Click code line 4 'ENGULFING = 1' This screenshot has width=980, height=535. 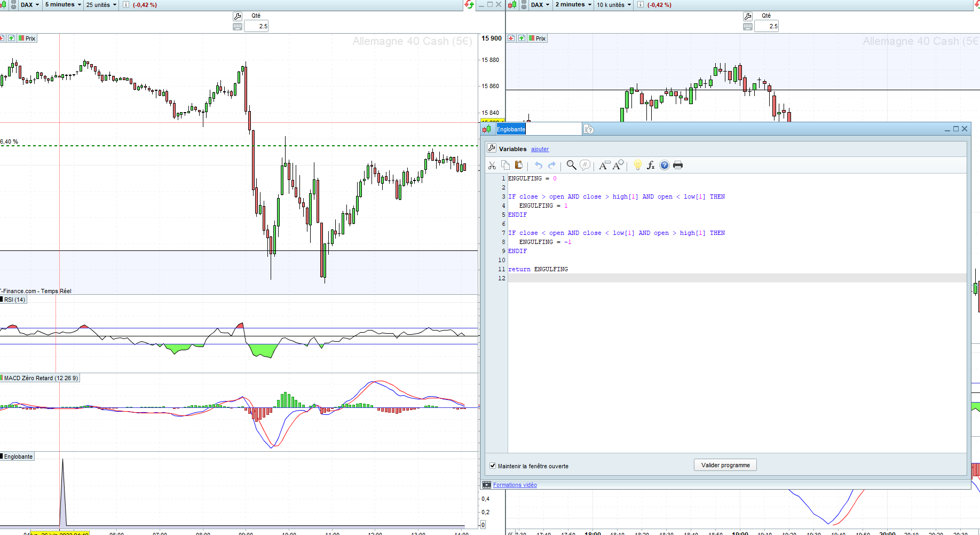click(543, 206)
